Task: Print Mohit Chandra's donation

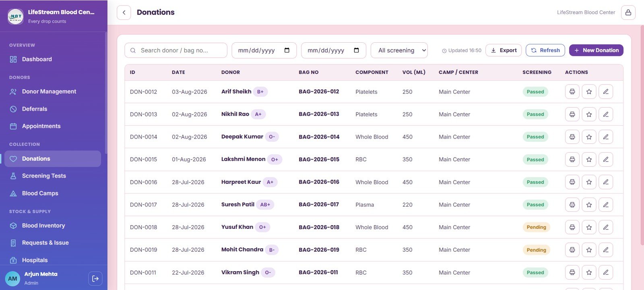Action: [572, 250]
